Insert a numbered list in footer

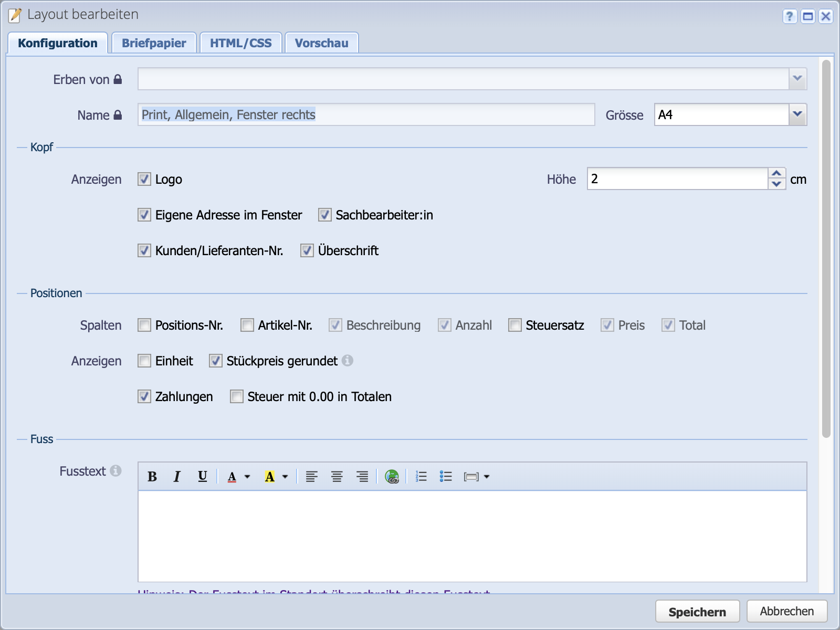(x=421, y=477)
